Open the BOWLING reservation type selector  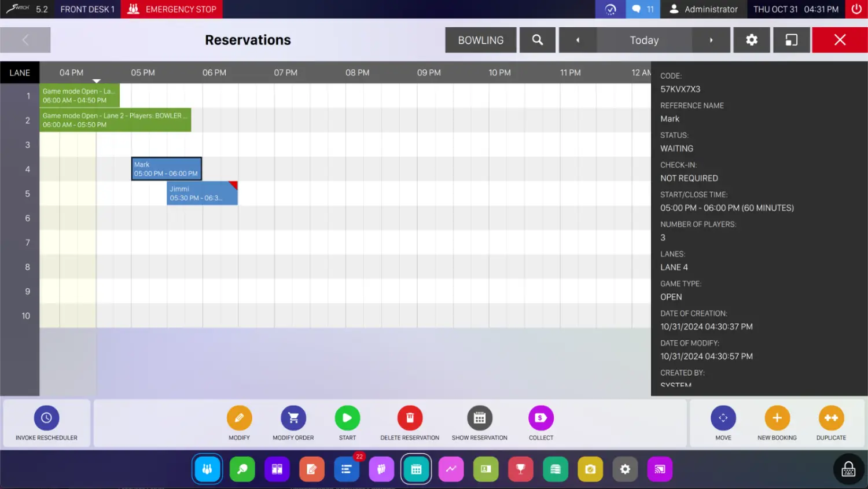[x=481, y=40]
